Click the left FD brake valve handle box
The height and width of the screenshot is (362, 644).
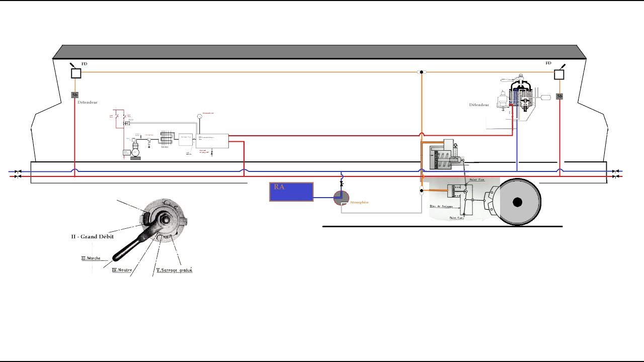pos(76,73)
